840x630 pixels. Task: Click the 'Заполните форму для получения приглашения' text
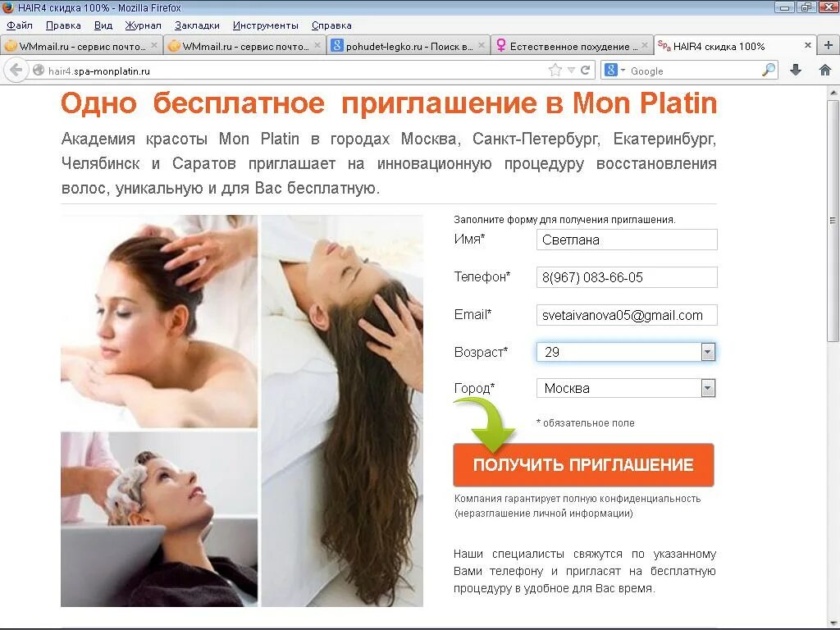point(564,220)
